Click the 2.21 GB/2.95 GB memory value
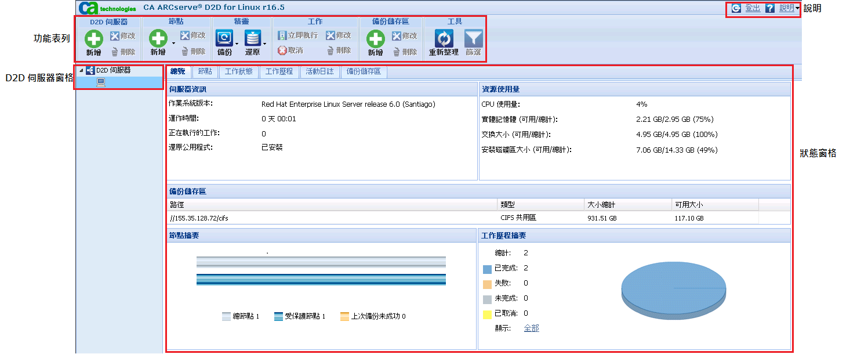 (x=675, y=120)
